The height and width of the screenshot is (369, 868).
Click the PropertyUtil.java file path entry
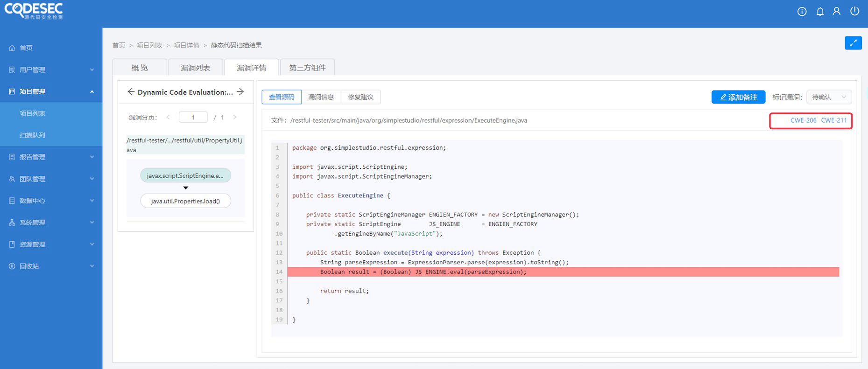pos(185,145)
